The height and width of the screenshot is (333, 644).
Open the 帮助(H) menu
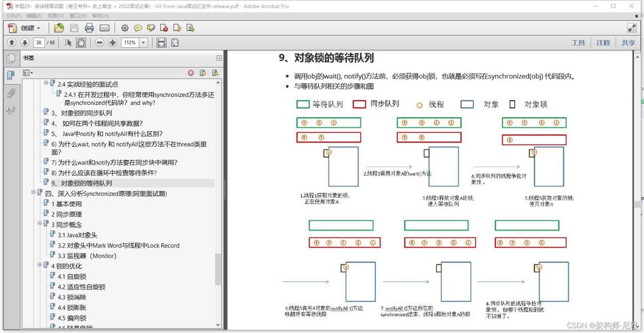(x=101, y=16)
